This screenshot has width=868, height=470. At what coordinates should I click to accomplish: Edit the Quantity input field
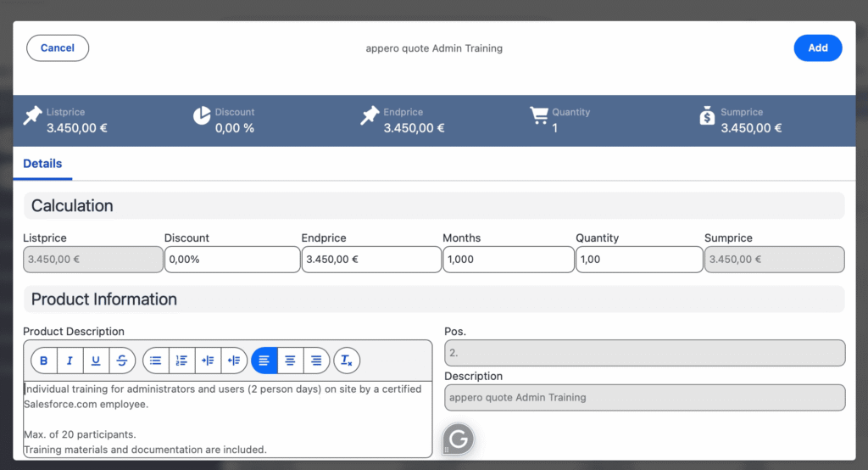(639, 260)
